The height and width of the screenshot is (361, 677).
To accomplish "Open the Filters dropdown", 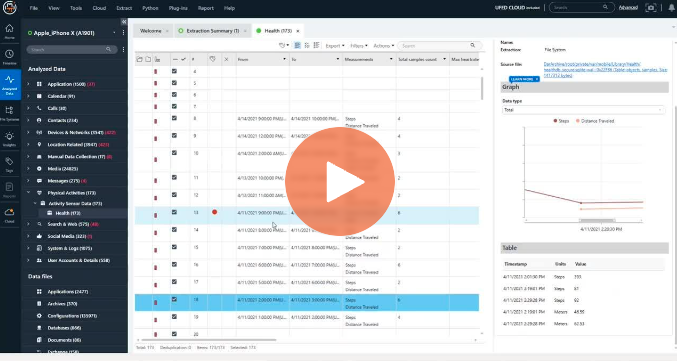I will [359, 45].
